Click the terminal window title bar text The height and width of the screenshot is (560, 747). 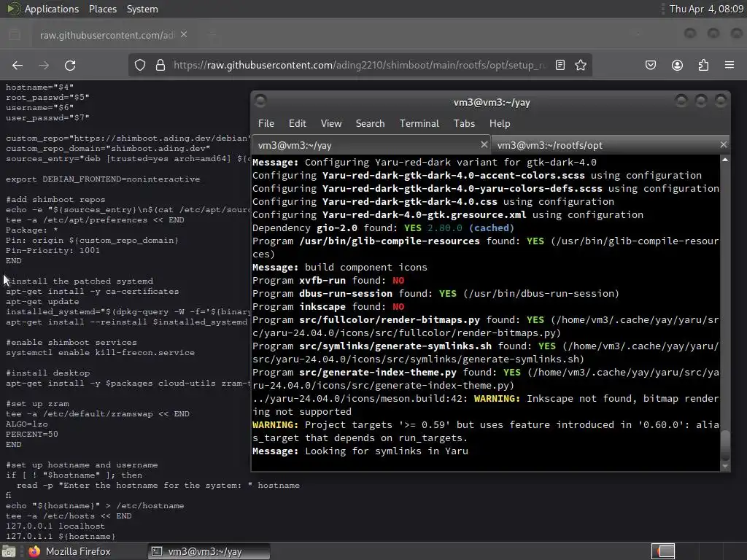click(492, 102)
